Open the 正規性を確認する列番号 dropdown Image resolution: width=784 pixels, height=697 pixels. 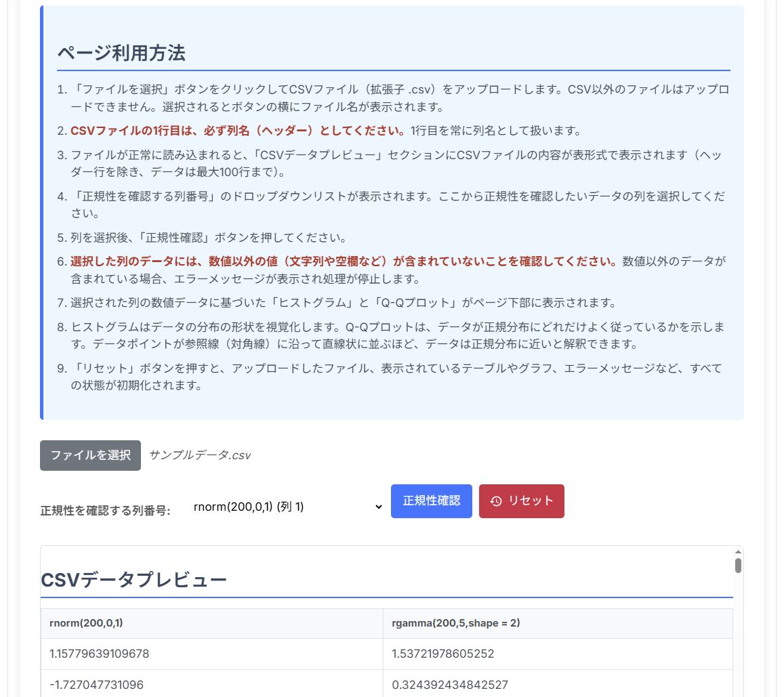(x=287, y=507)
